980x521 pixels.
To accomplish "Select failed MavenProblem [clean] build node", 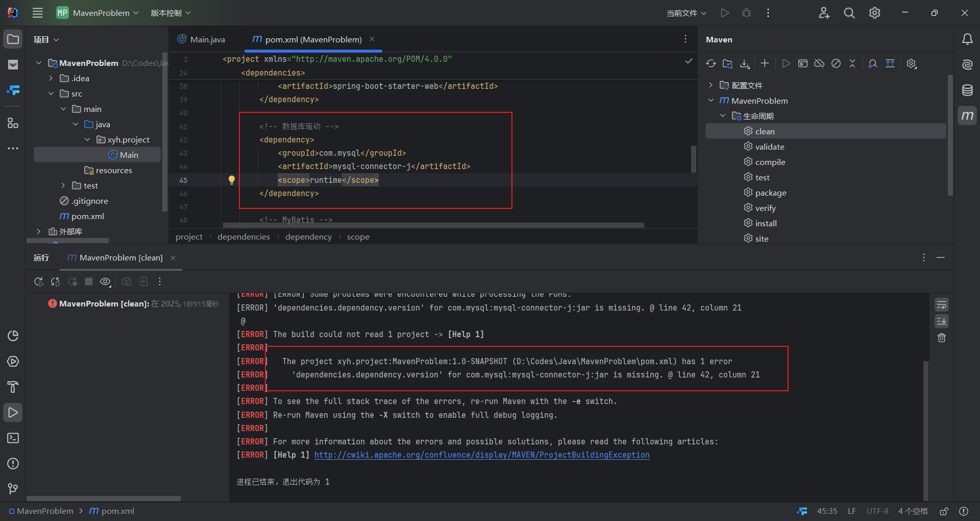I will 134,303.
